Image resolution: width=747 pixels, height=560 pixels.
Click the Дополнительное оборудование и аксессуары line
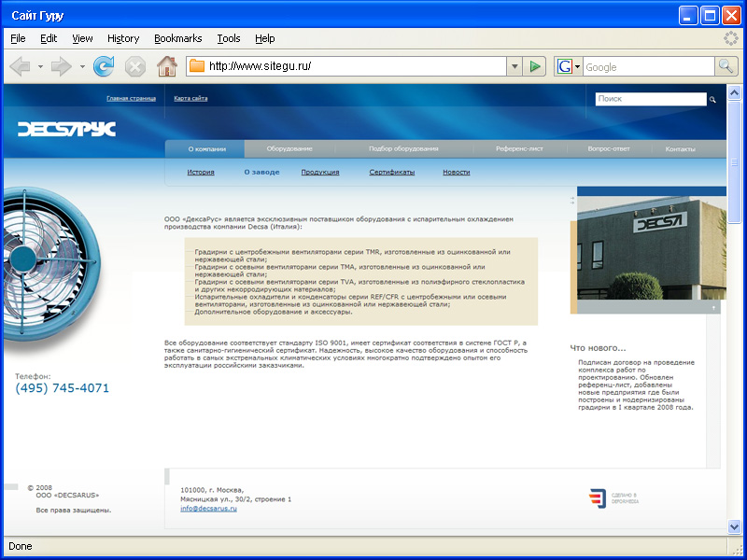coord(274,312)
